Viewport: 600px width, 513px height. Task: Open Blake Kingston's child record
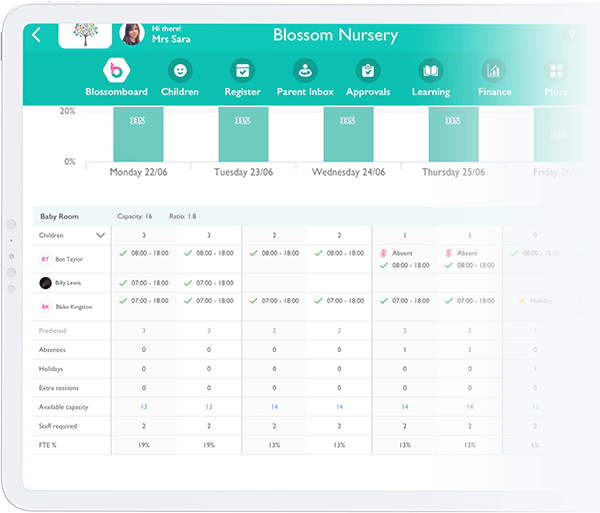click(74, 307)
